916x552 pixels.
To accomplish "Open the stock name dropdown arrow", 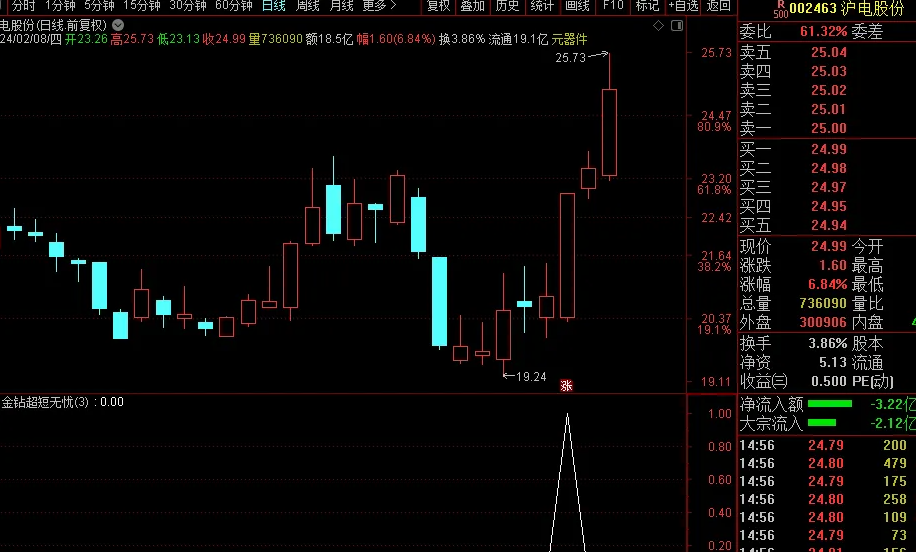I will tap(118, 25).
